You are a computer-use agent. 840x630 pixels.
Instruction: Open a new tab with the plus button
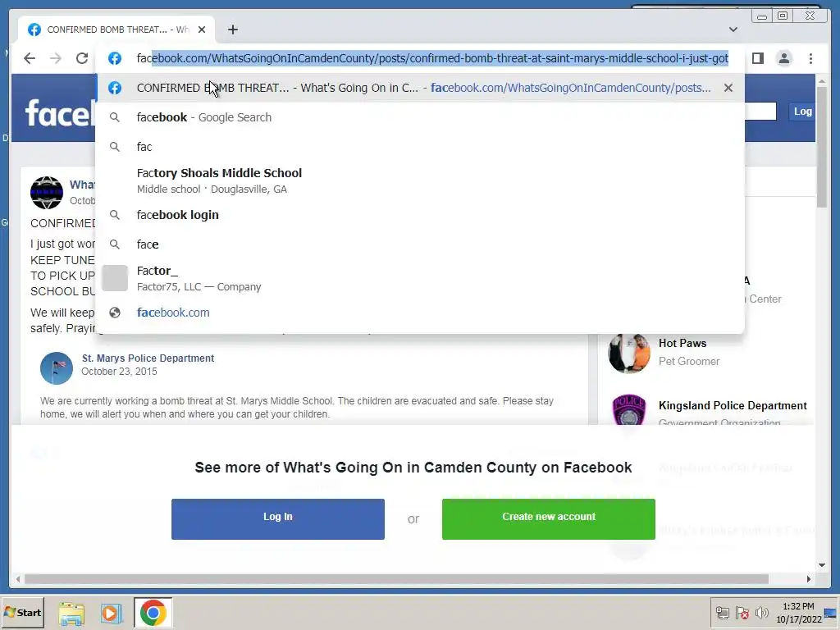click(232, 30)
